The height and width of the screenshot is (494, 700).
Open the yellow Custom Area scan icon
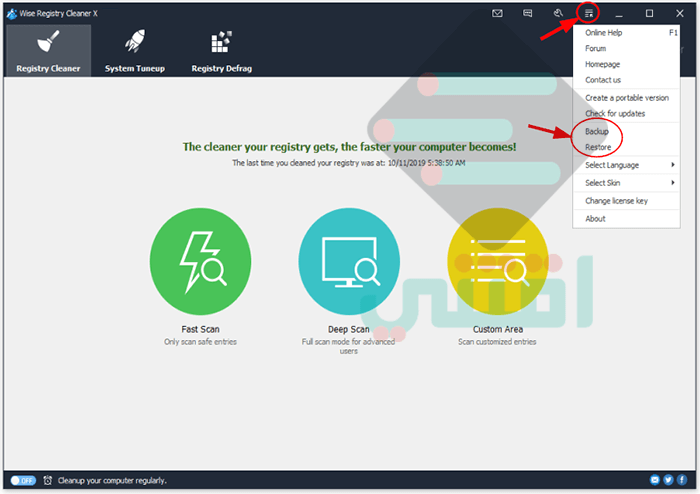click(498, 262)
